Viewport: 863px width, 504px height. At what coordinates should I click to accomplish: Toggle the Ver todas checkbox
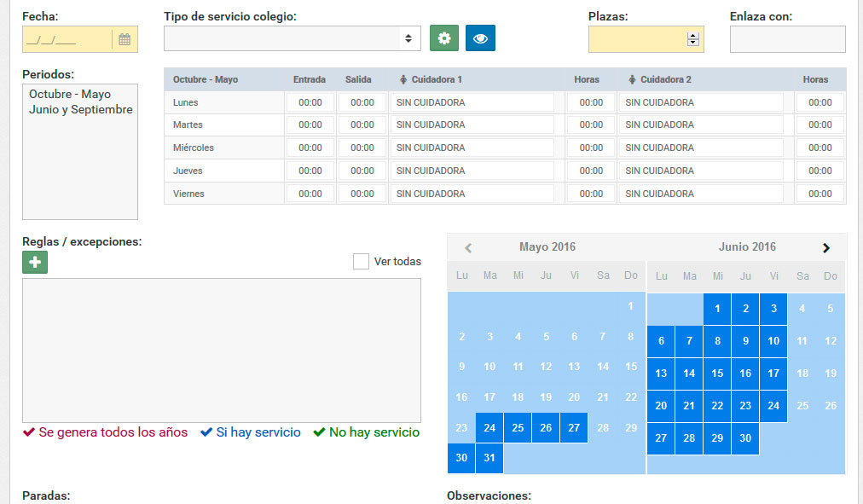coord(361,261)
